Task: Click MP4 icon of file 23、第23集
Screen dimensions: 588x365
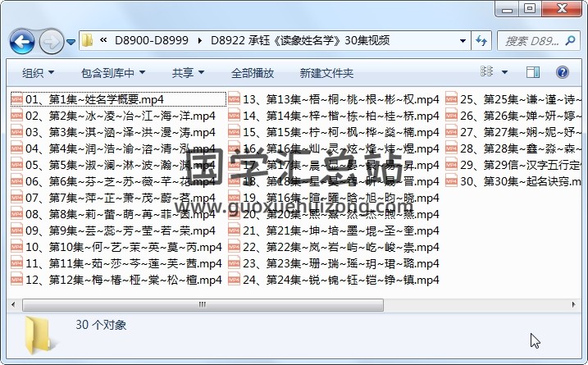Action: tap(234, 263)
